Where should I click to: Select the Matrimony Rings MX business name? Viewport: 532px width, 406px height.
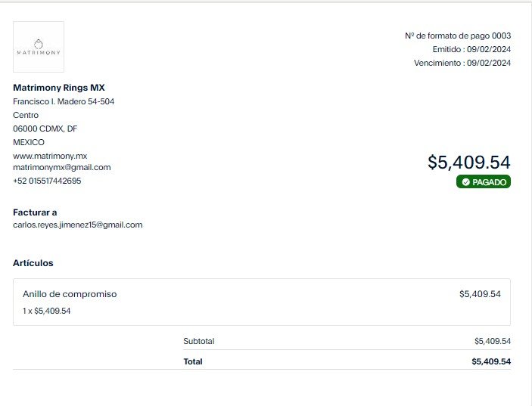tap(59, 88)
